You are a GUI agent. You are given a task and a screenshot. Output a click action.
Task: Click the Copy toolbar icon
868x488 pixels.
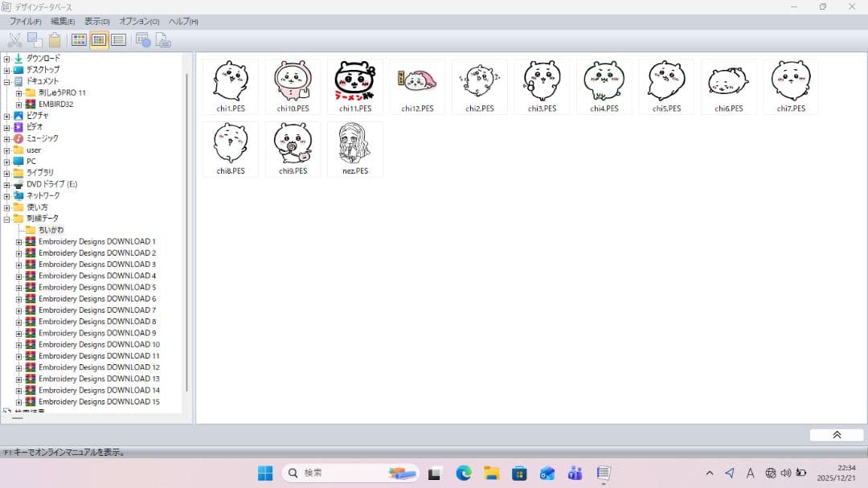click(35, 40)
